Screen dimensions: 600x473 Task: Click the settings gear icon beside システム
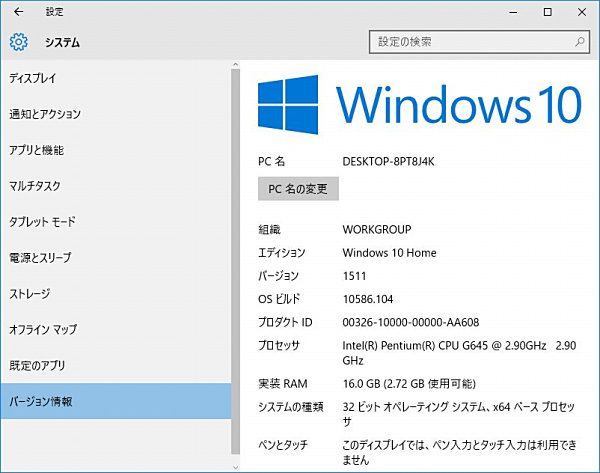coord(18,42)
